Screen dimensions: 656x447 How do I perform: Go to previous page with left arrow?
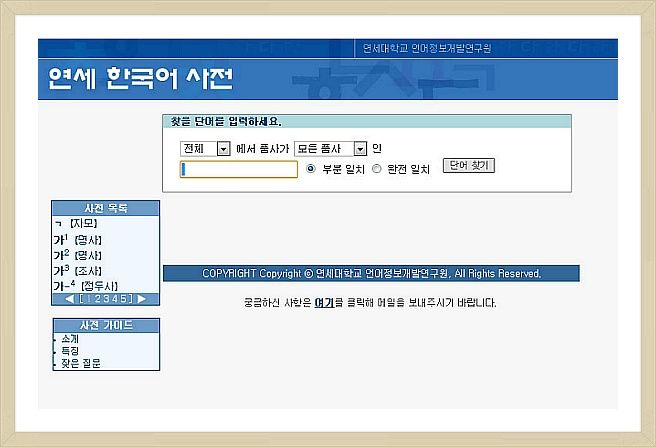click(x=69, y=299)
